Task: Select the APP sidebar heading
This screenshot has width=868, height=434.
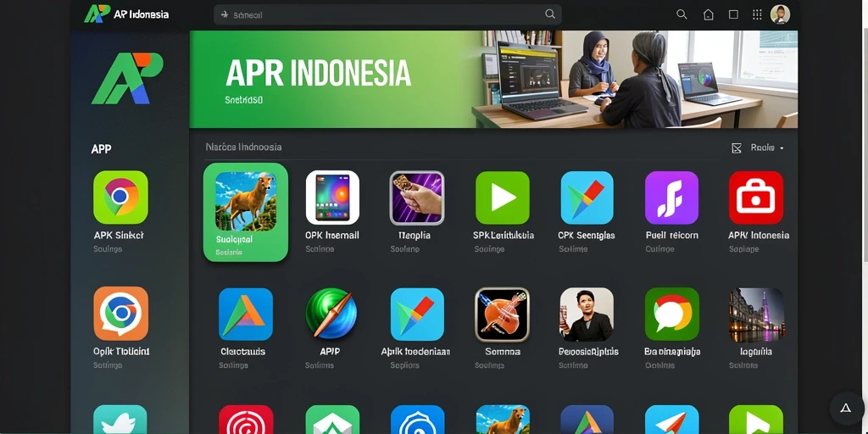Action: pos(102,149)
